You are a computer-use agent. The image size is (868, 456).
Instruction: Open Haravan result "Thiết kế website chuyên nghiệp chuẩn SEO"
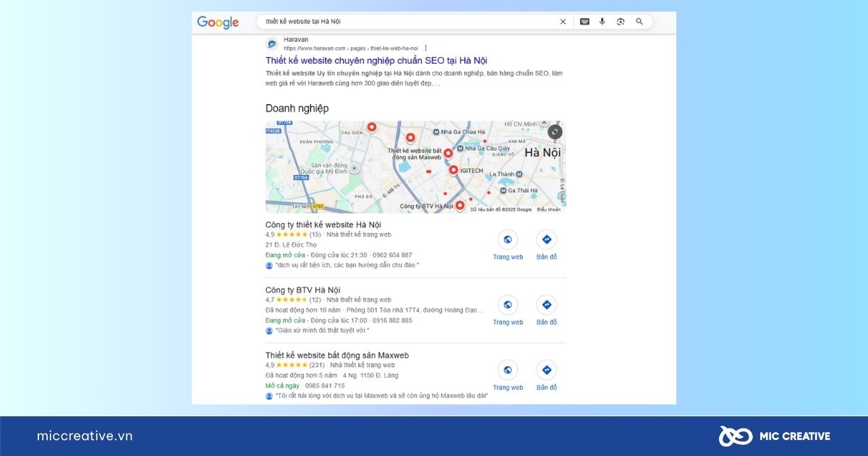pos(376,61)
